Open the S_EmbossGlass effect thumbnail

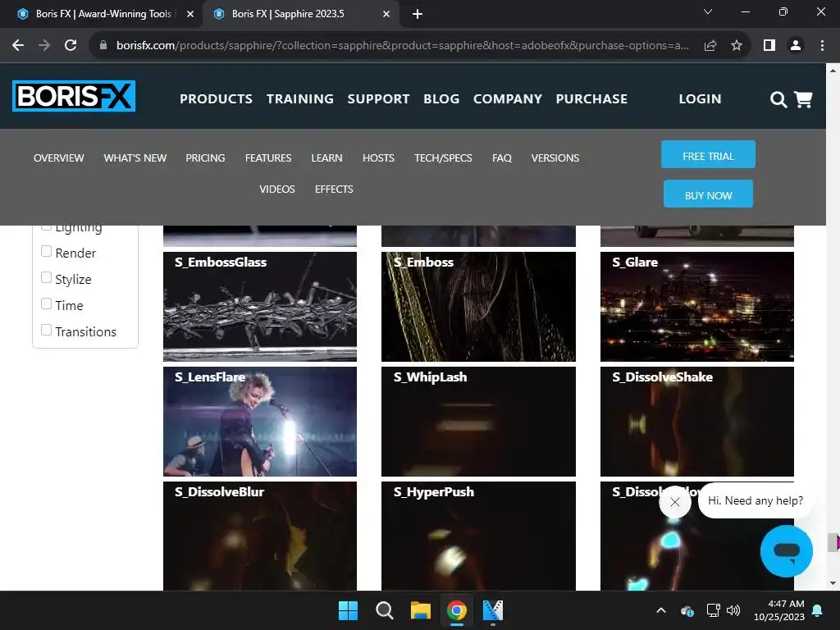coord(260,307)
